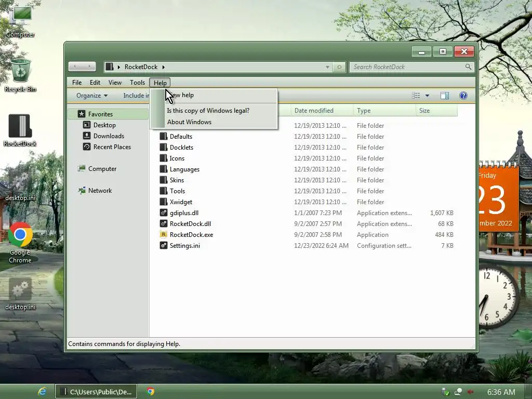Choose About Windows menu entry
Screen dimensions: 532x399
tap(214, 122)
